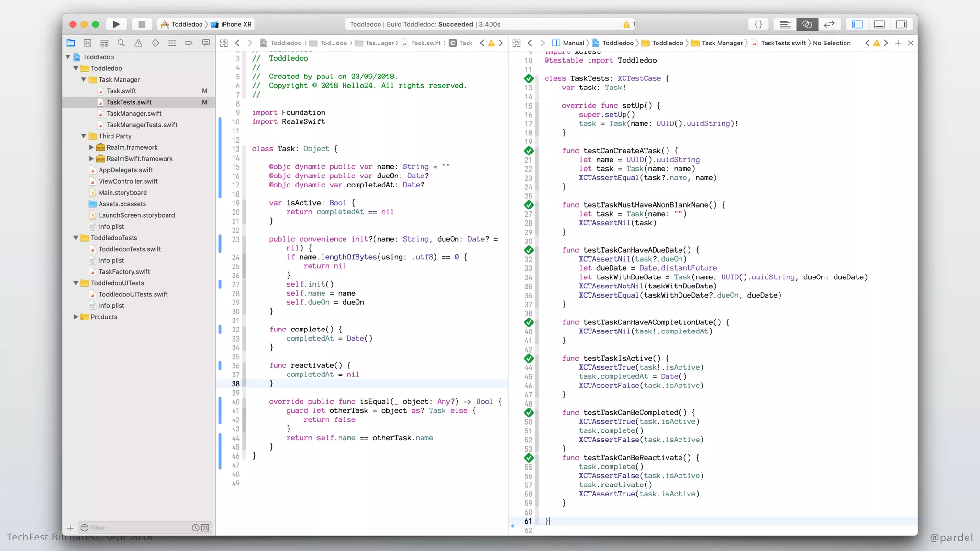
Task: Open the Manual breadcrumb in the assistant editor
Action: coord(568,43)
